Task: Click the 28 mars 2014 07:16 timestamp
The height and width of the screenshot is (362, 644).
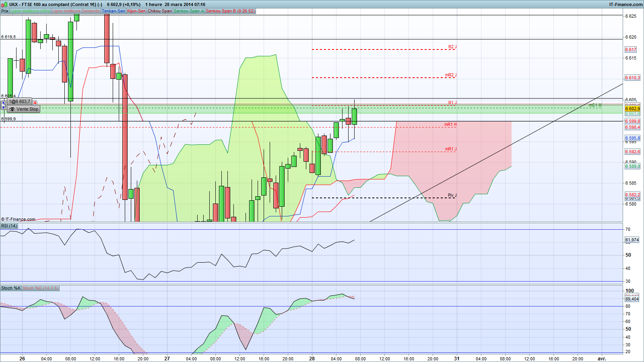Action: click(185, 4)
